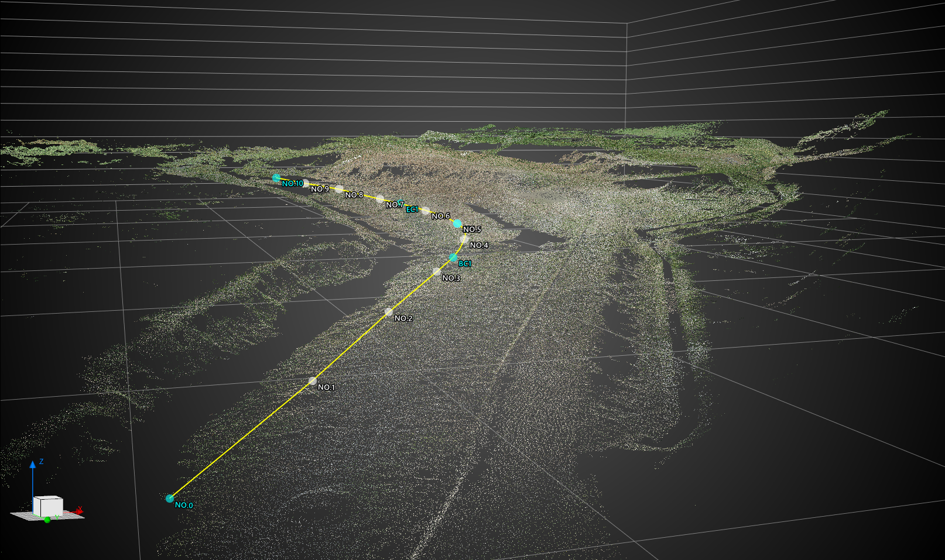Select the cyan NO.0 start point marker
Viewport: 945px width, 560px height.
coord(170,499)
